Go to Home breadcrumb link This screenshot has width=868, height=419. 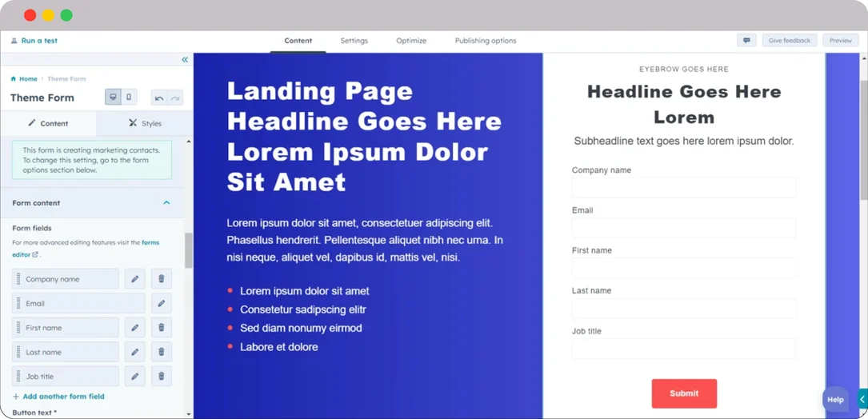coord(28,79)
